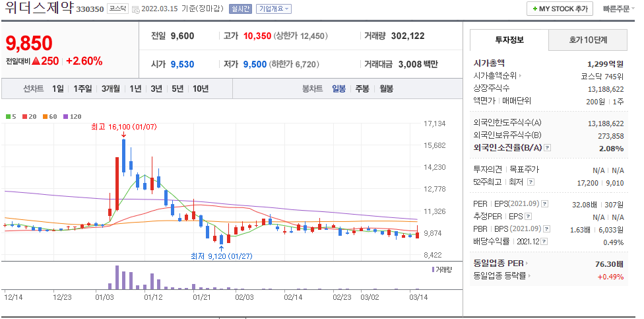Open the help icon after PBR BPS(2021.09)
644x319 pixels.
pyautogui.click(x=546, y=229)
